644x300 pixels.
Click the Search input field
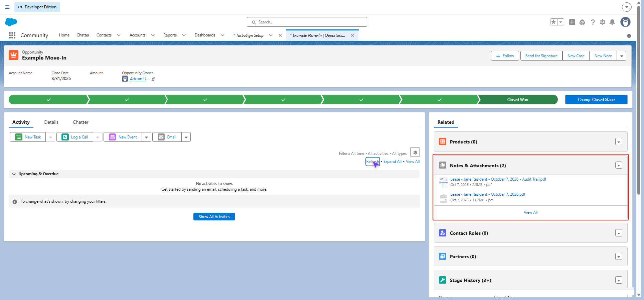[x=307, y=22]
